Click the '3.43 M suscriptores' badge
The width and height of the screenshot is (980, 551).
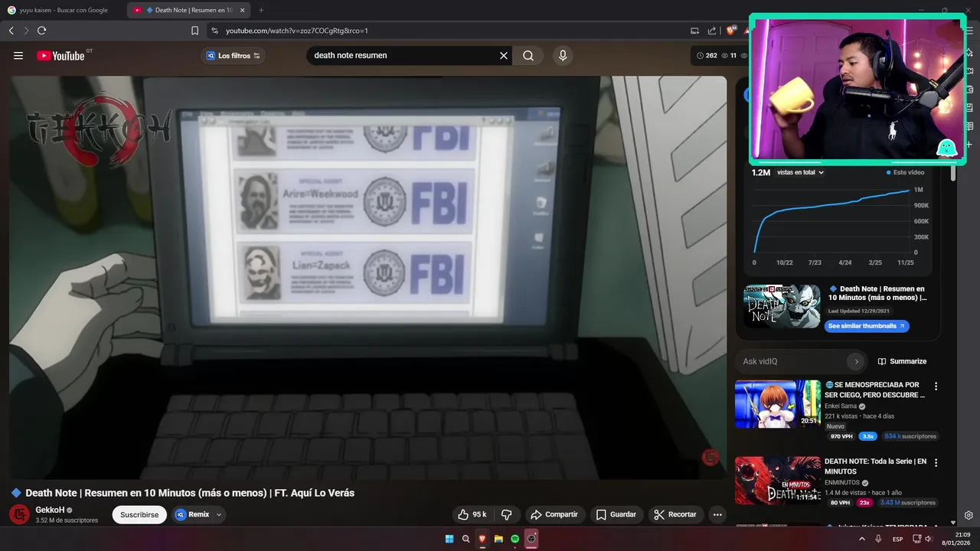(x=908, y=503)
